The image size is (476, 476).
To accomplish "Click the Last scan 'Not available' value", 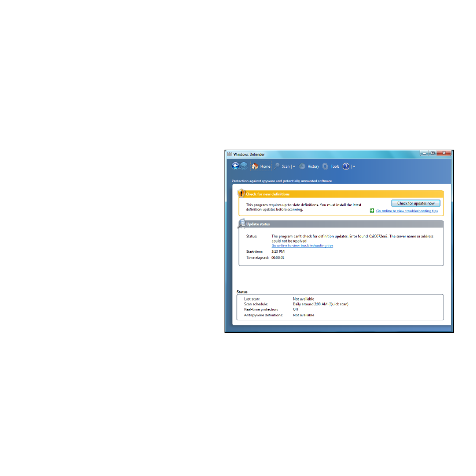I will click(x=303, y=299).
